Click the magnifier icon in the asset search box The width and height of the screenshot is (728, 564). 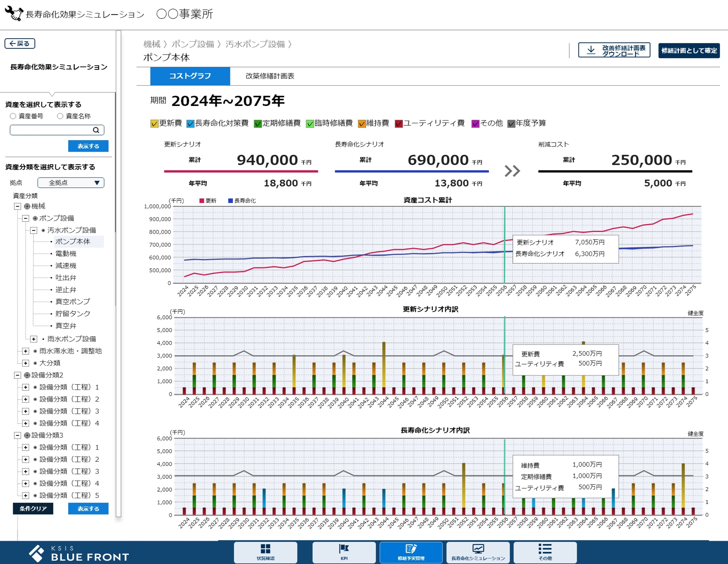[x=96, y=130]
